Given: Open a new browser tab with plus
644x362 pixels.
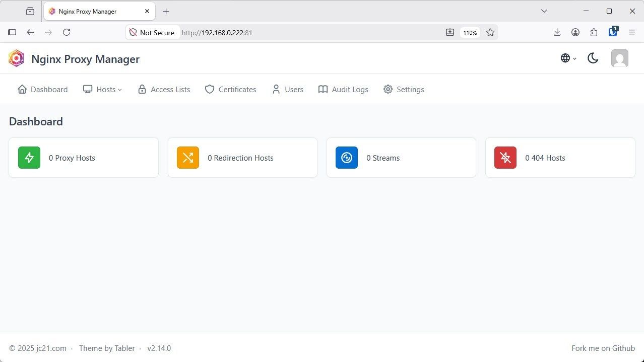Looking at the screenshot, I should [x=166, y=11].
